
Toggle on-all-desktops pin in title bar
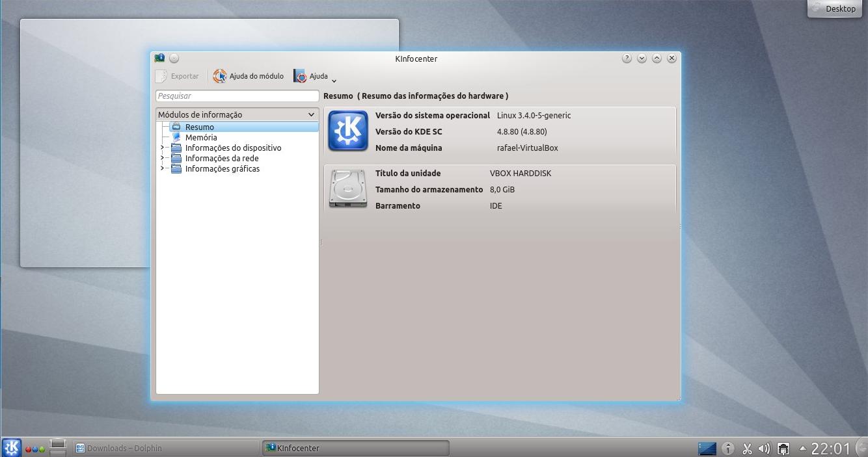[174, 58]
